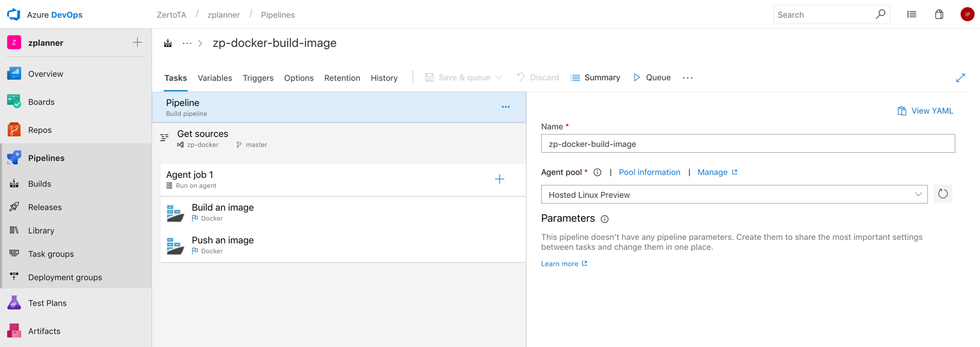Screen dimensions: 980x347
Task: Click the Queue button
Action: 652,78
